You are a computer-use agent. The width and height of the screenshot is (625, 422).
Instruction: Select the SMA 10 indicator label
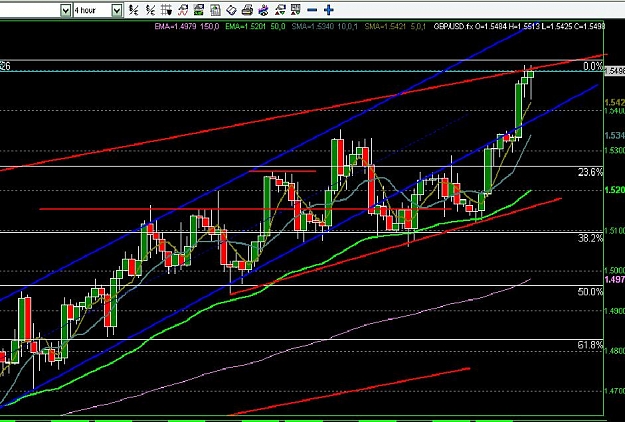coord(324,26)
